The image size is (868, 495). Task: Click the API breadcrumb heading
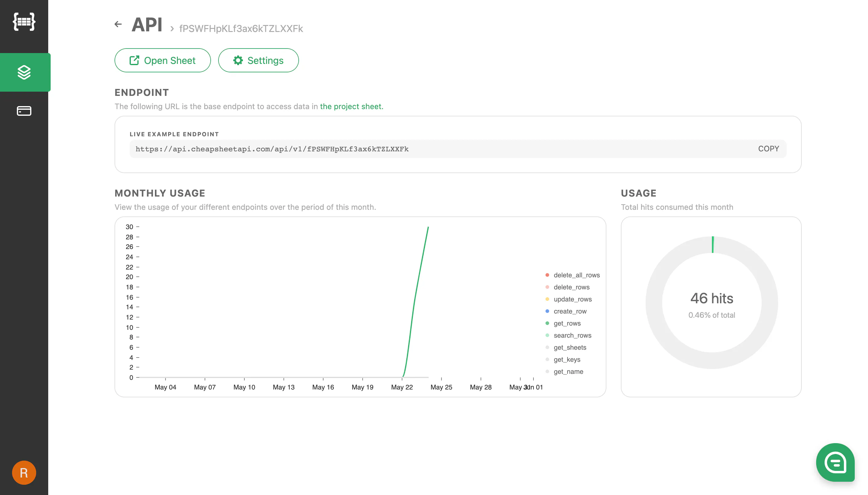(147, 24)
